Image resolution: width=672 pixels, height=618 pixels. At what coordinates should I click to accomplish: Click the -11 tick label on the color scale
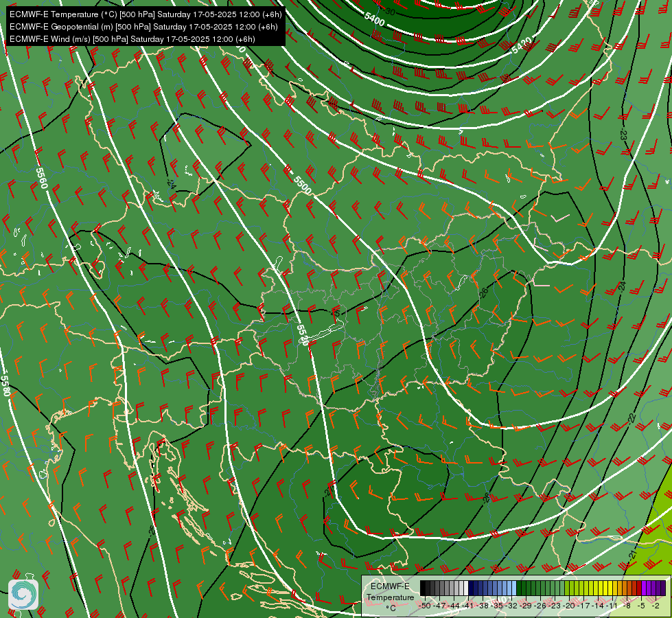(x=612, y=606)
